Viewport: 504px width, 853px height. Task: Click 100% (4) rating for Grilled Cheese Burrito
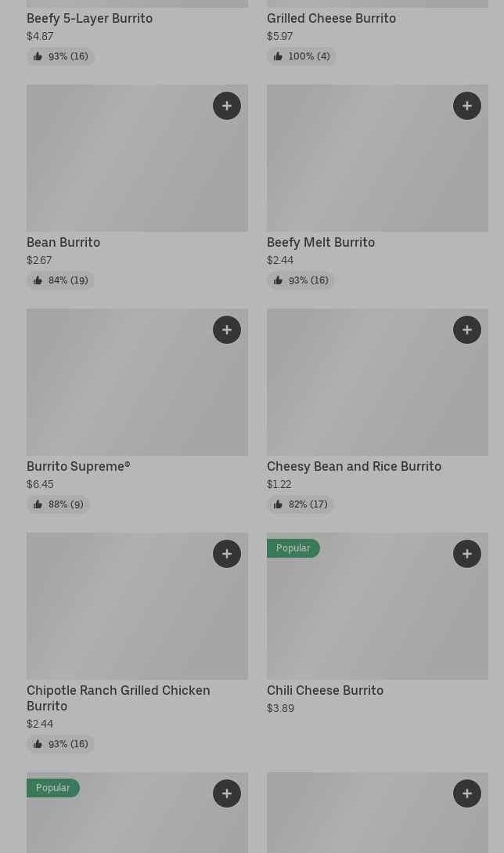click(x=301, y=56)
